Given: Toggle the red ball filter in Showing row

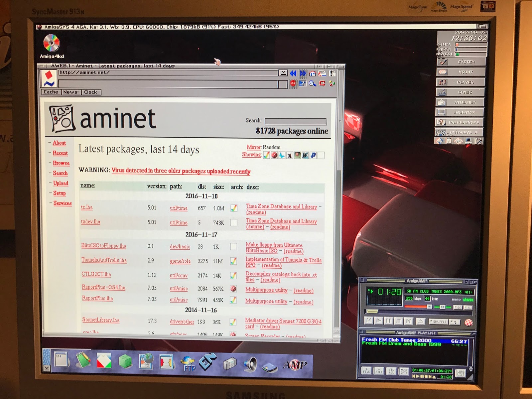Looking at the screenshot, I should tap(274, 155).
